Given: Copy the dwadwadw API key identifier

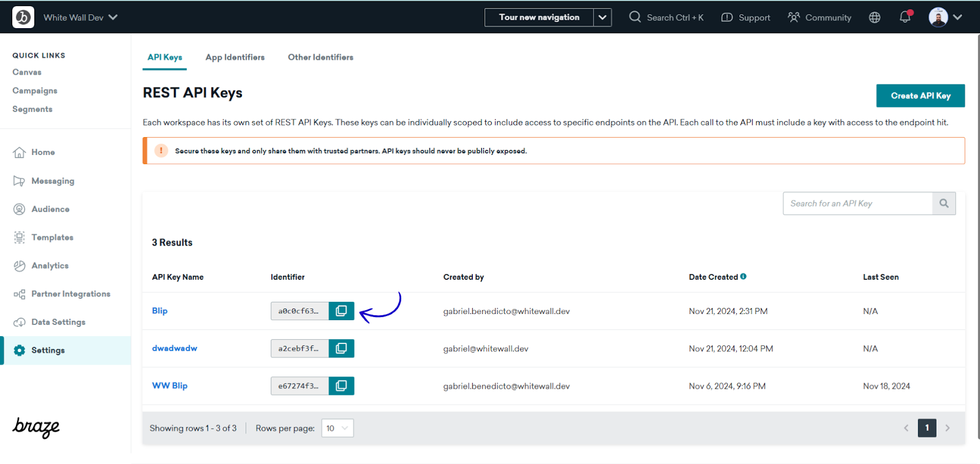Looking at the screenshot, I should tap(341, 348).
